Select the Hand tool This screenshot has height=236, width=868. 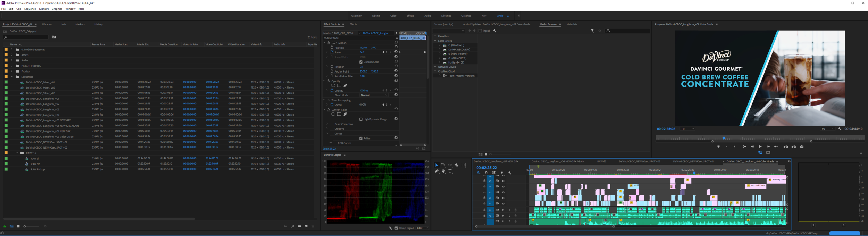(443, 171)
